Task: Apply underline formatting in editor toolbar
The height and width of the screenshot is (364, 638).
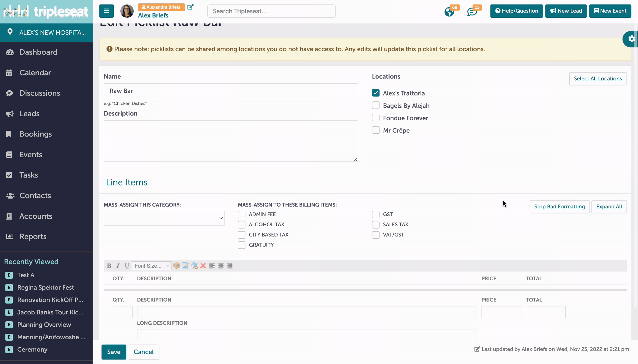Action: [x=127, y=266]
